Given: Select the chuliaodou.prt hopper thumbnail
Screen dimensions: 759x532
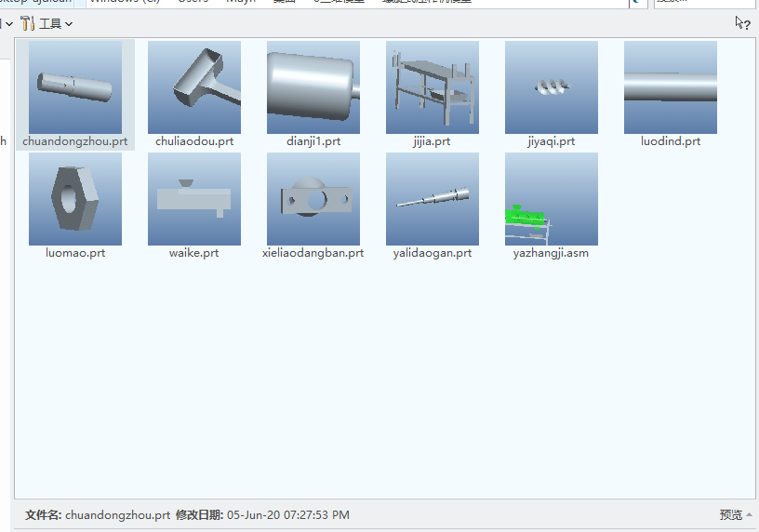Looking at the screenshot, I should coord(194,87).
